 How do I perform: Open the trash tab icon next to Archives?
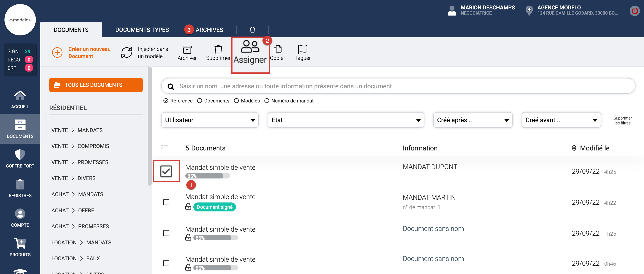click(x=252, y=30)
